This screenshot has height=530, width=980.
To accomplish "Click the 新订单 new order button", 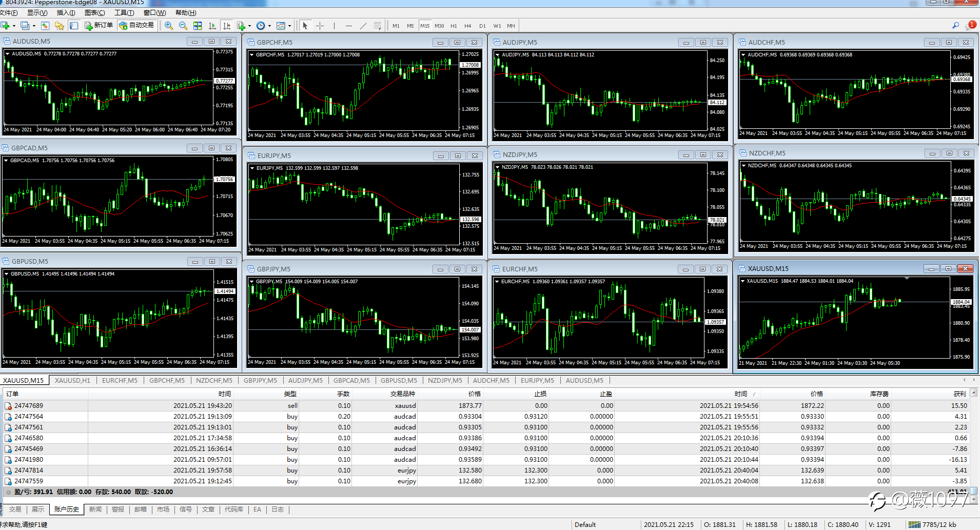I will tap(99, 25).
